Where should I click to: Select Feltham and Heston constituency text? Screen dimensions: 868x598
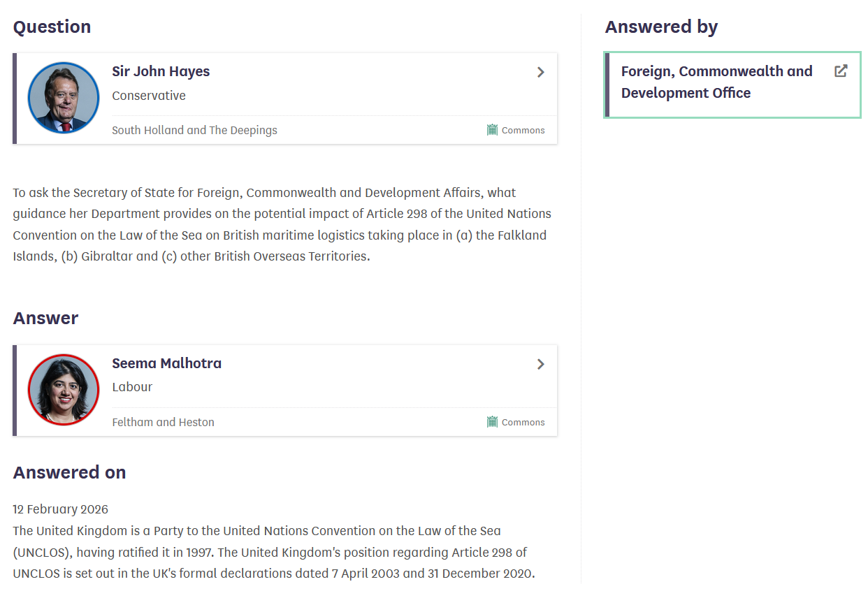[x=163, y=422]
